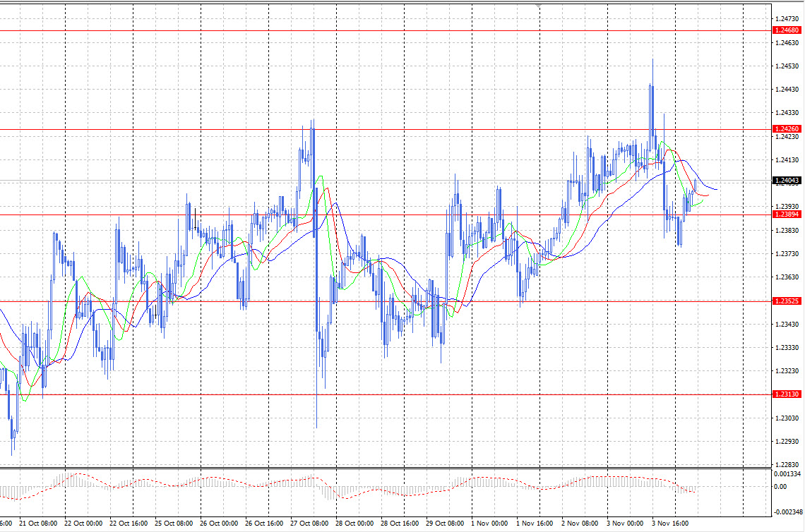This screenshot has width=805, height=532.
Task: Click the chart shift triangle marker at top
Action: [538, 6]
